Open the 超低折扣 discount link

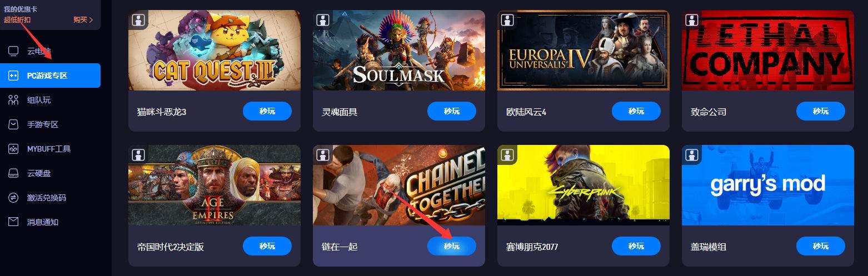coord(17,20)
